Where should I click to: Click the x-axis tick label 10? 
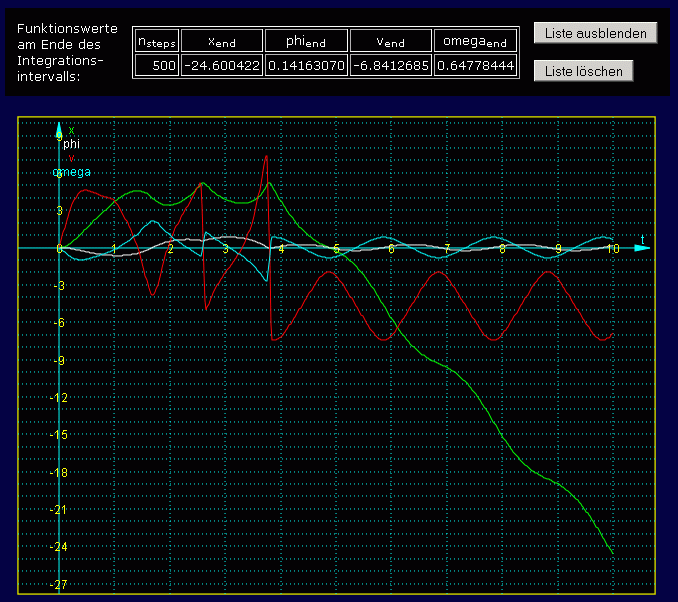point(613,248)
